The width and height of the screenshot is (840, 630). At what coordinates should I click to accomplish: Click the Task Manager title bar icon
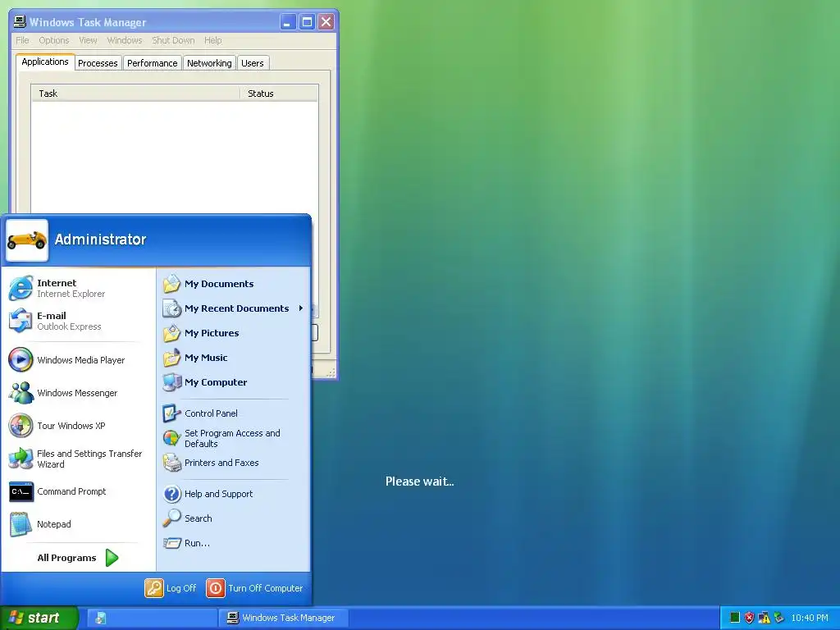click(x=20, y=21)
